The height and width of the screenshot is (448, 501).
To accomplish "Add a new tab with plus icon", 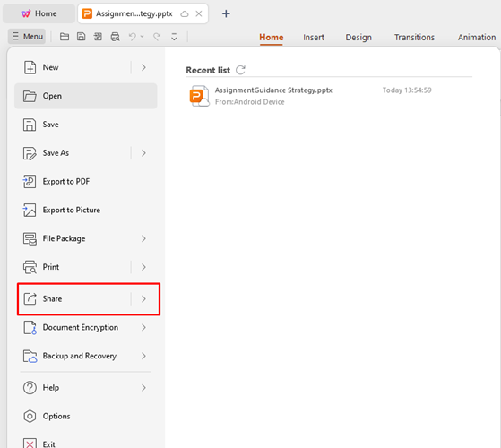I will tap(226, 13).
